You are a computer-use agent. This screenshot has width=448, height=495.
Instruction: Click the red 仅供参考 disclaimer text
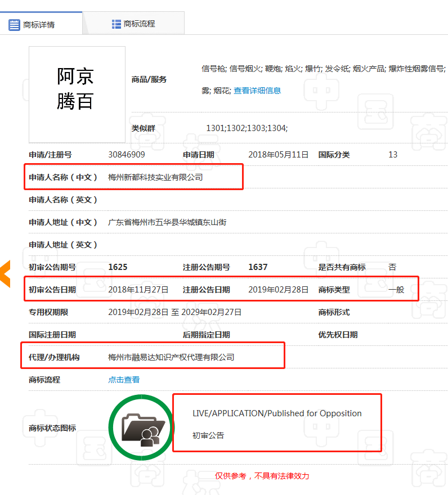pos(262,476)
